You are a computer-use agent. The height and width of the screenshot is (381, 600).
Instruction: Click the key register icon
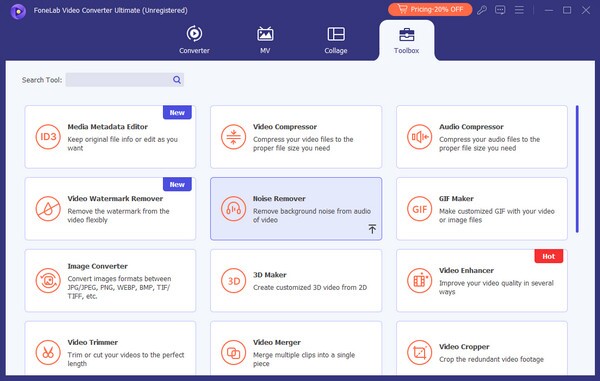(482, 10)
